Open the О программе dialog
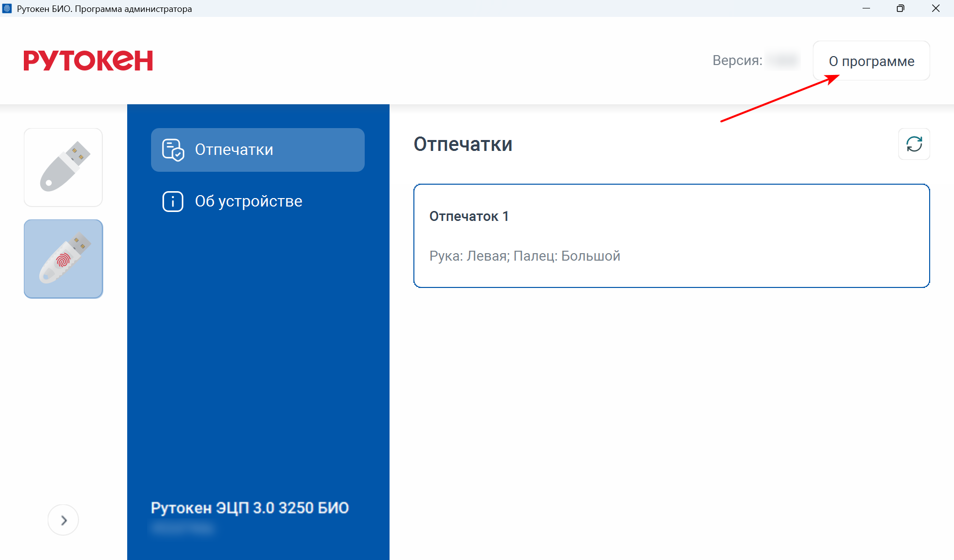Viewport: 954px width, 560px height. click(871, 61)
